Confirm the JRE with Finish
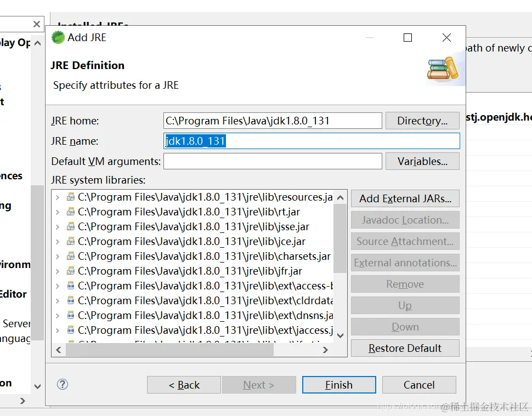The image size is (532, 416). coord(339,385)
